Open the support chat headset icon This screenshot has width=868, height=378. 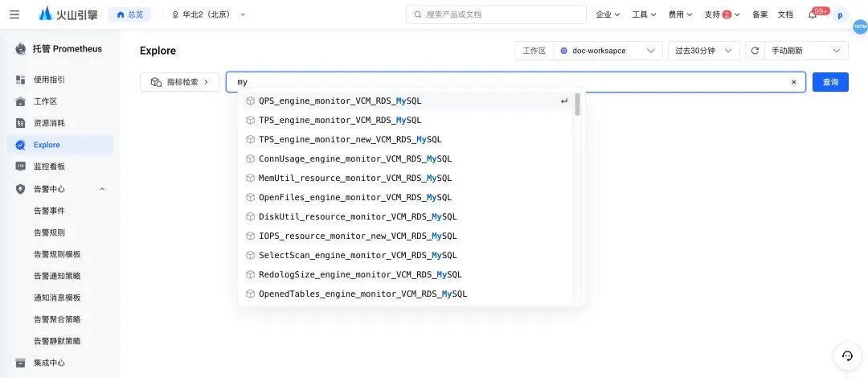[848, 355]
